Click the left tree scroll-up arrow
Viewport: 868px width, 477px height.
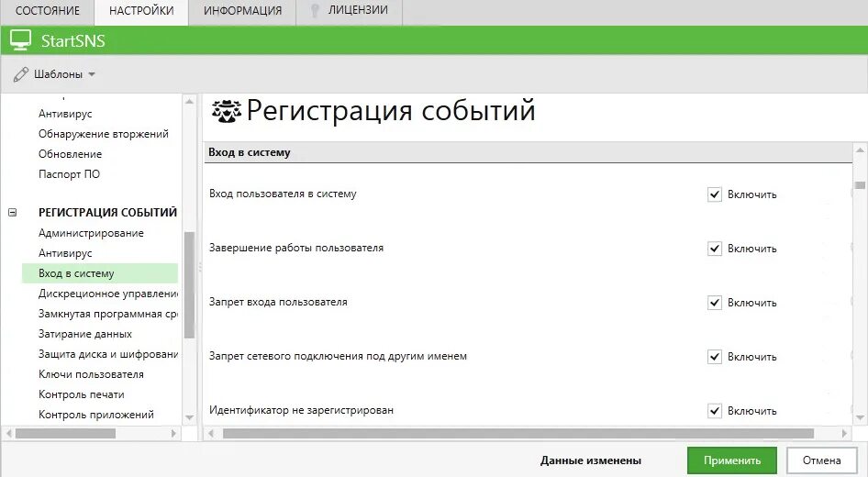(x=189, y=102)
